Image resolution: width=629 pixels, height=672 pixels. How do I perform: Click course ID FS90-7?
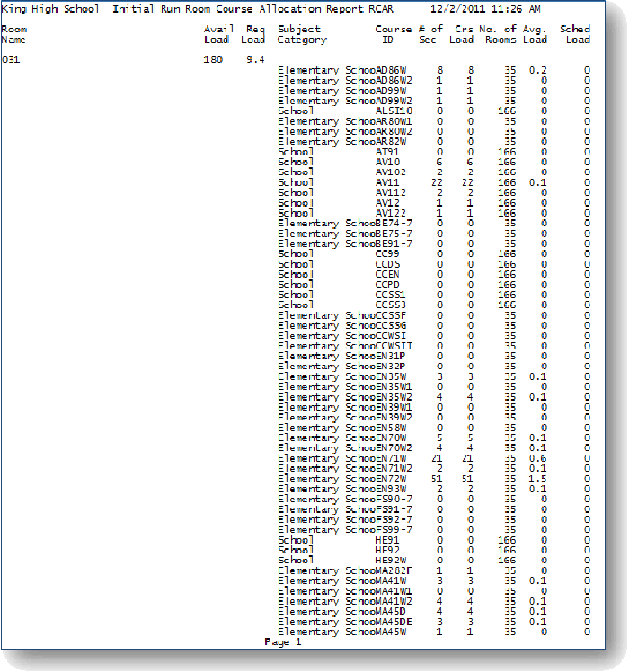tap(394, 500)
